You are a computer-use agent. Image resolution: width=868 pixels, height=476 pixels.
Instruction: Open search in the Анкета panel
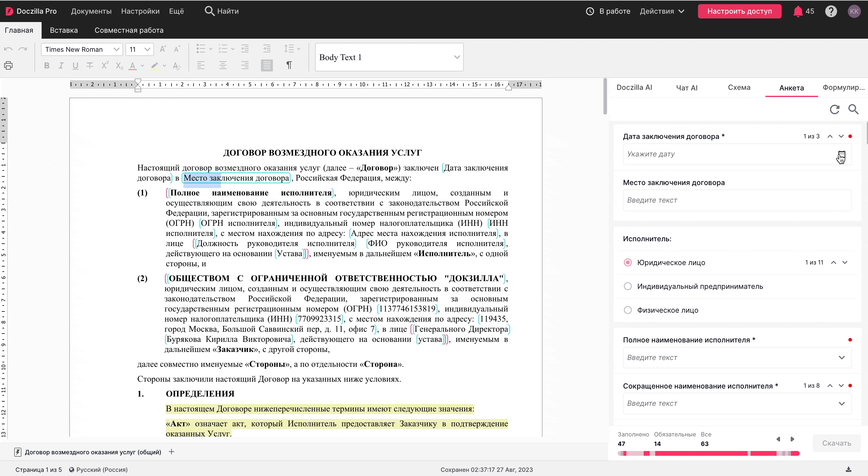pyautogui.click(x=853, y=109)
